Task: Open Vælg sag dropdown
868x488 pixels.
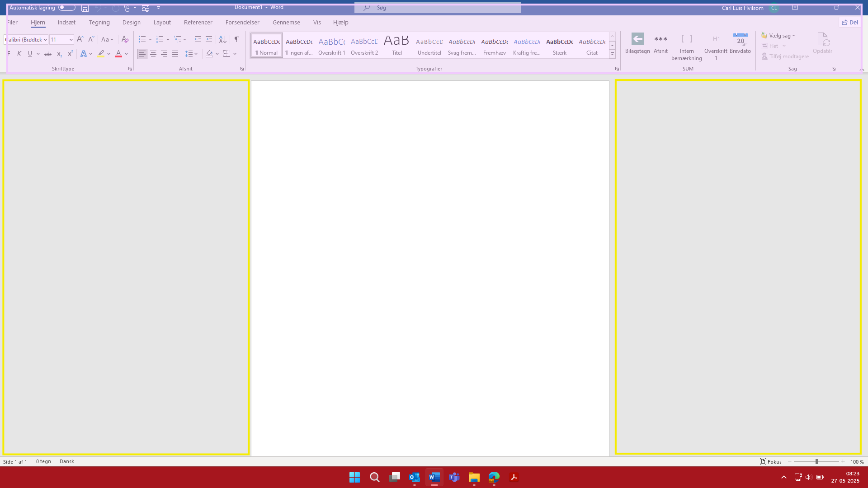Action: 778,36
